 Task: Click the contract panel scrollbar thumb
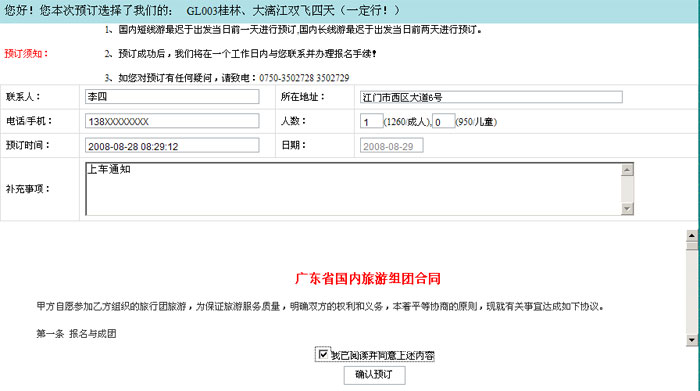(692, 246)
